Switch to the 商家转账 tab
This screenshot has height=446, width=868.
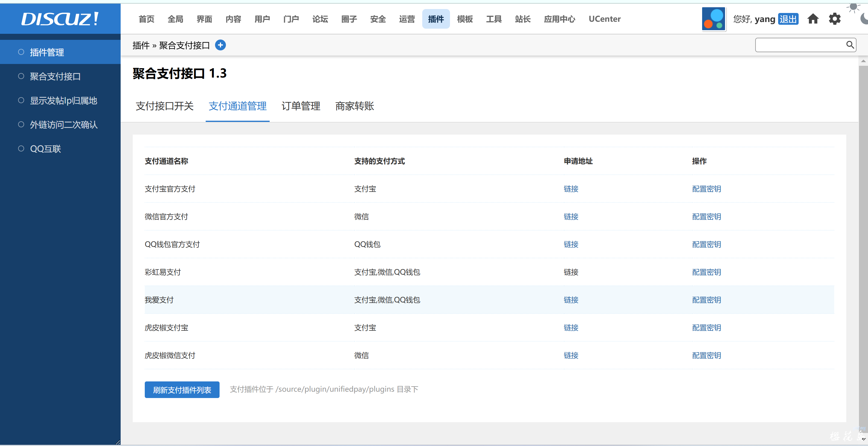click(x=354, y=106)
